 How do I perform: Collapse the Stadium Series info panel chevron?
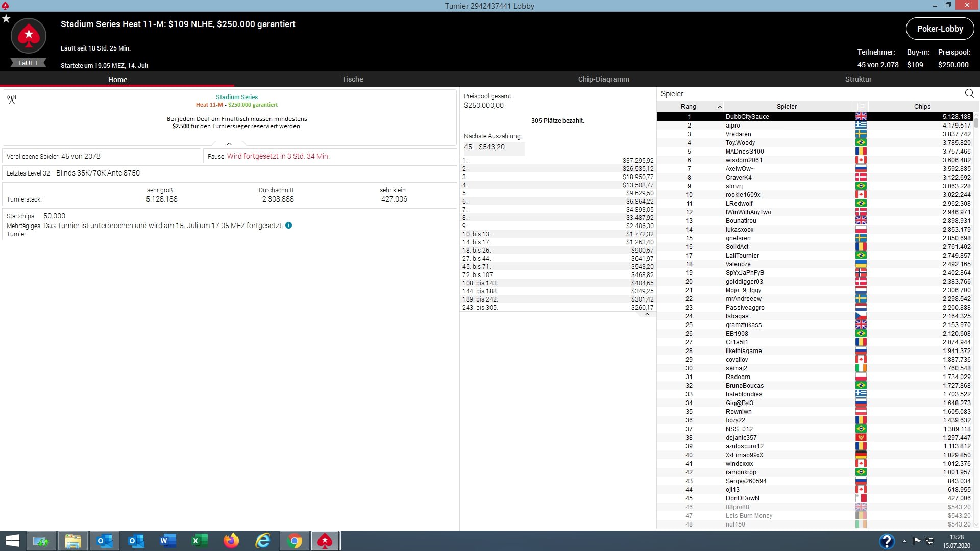coord(229,144)
